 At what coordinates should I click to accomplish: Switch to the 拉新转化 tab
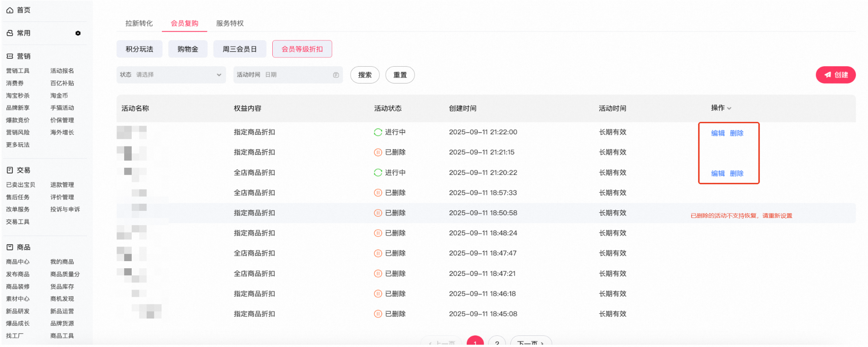click(139, 23)
